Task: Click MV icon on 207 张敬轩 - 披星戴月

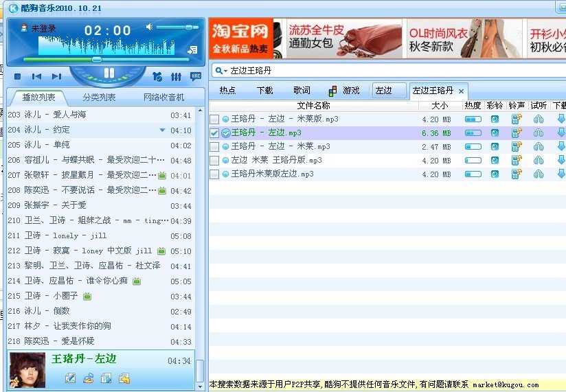Action: (x=162, y=176)
